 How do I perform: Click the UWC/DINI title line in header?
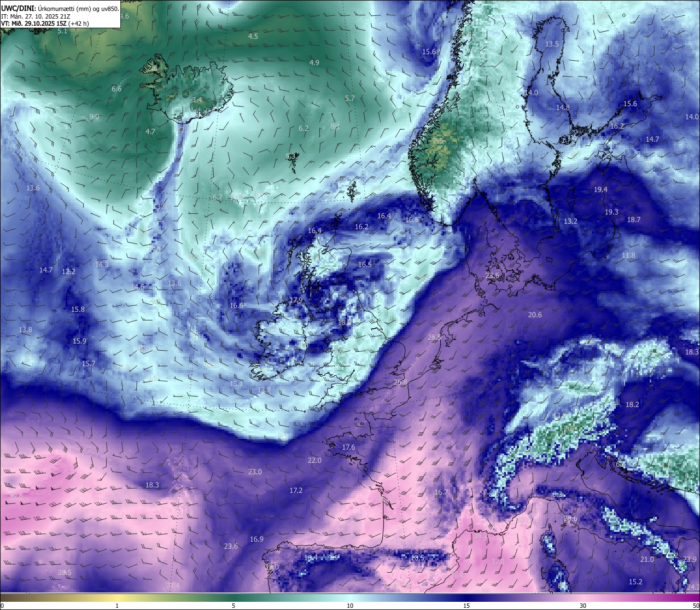click(60, 9)
